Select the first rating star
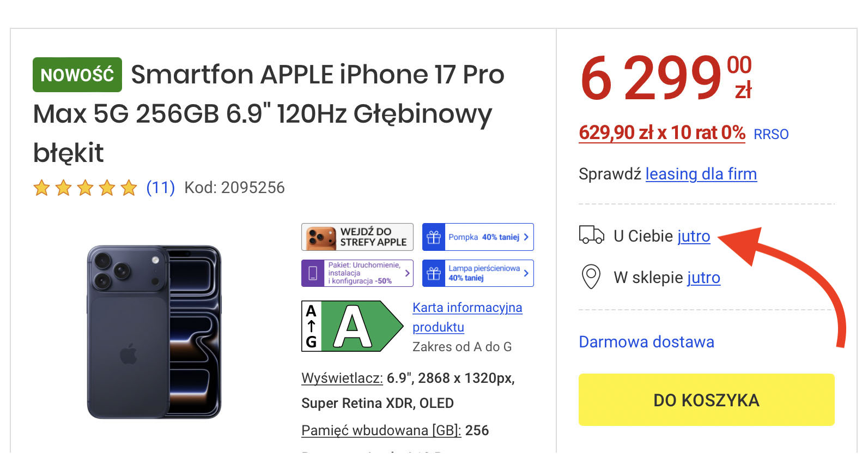This screenshot has height=469, width=868. coord(43,188)
